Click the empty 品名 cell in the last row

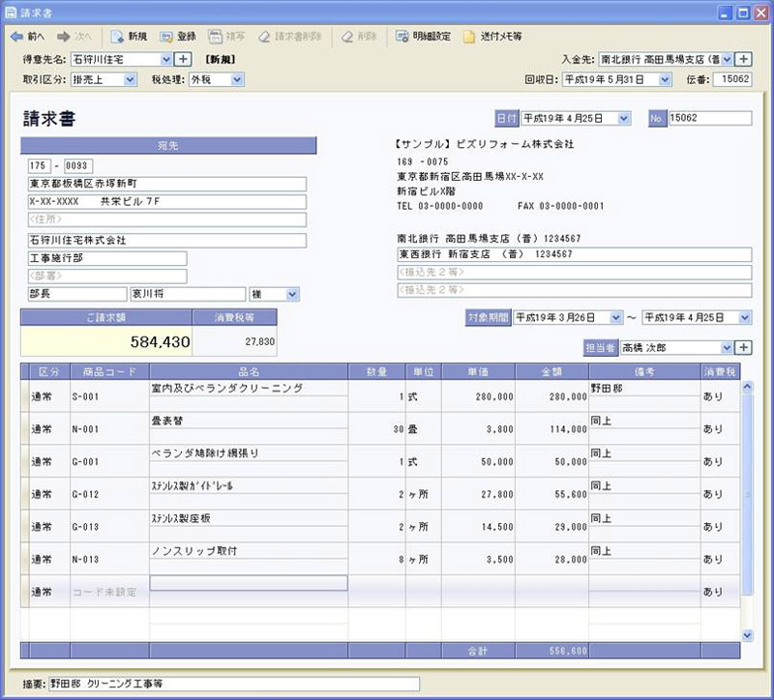[x=249, y=583]
